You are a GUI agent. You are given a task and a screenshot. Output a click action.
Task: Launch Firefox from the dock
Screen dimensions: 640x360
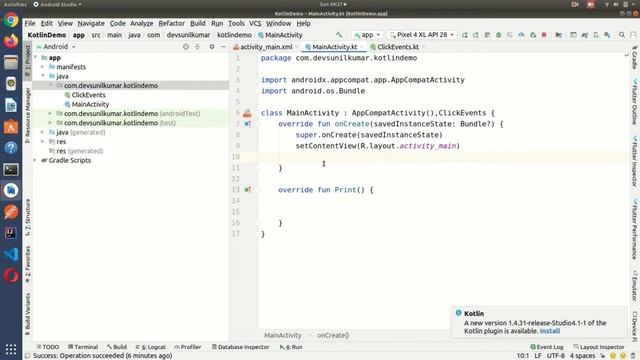coord(11,41)
